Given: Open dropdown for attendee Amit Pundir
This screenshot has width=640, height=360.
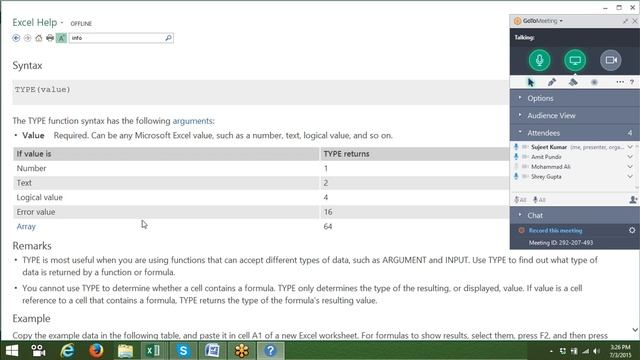Looking at the screenshot, I should tap(630, 157).
